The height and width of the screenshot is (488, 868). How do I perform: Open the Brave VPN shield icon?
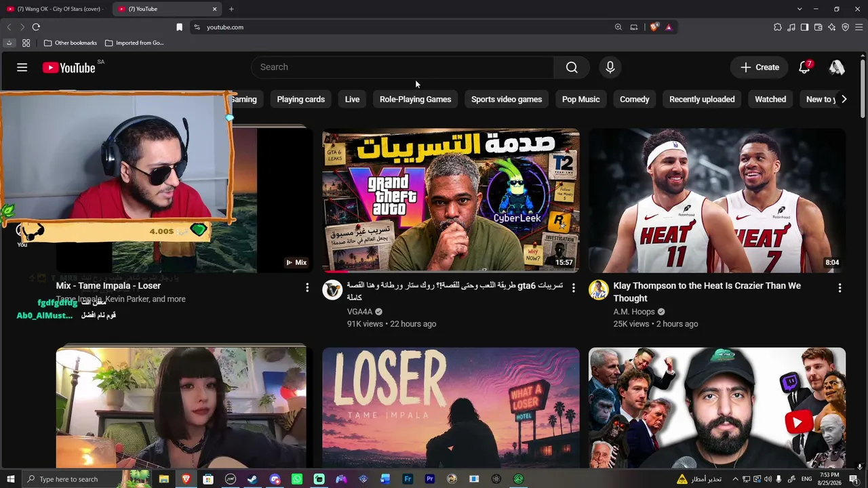tap(846, 27)
